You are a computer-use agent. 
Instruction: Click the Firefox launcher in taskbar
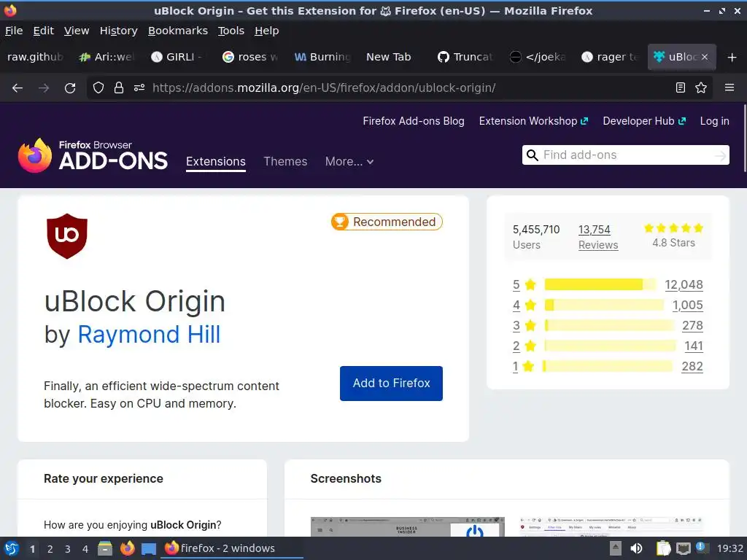click(x=127, y=548)
